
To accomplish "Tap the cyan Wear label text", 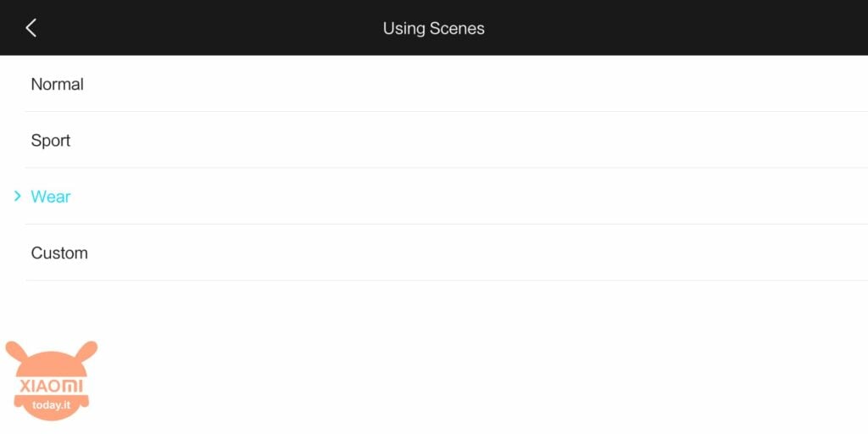I will point(50,197).
